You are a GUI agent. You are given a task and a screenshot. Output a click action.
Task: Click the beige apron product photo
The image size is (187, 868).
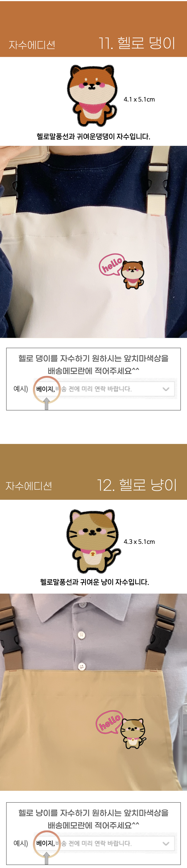93,242
